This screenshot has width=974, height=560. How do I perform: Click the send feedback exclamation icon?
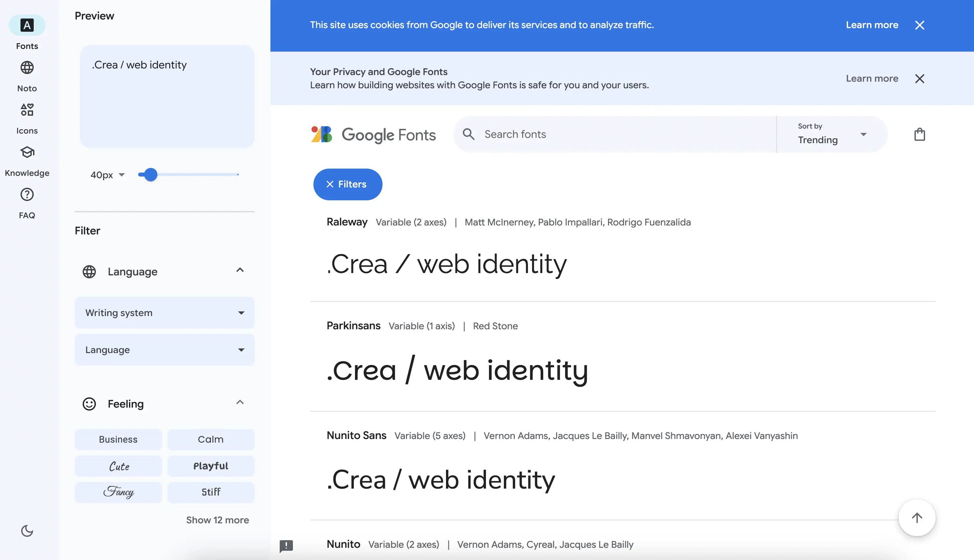click(x=286, y=545)
